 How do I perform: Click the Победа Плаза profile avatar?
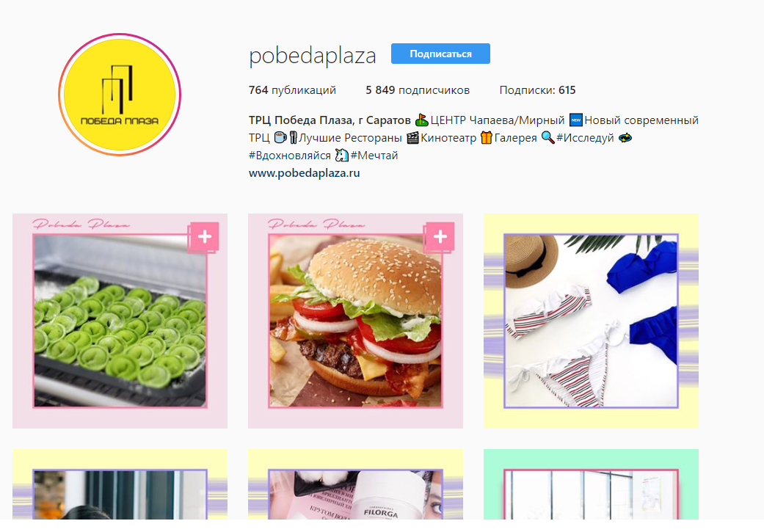pyautogui.click(x=120, y=95)
